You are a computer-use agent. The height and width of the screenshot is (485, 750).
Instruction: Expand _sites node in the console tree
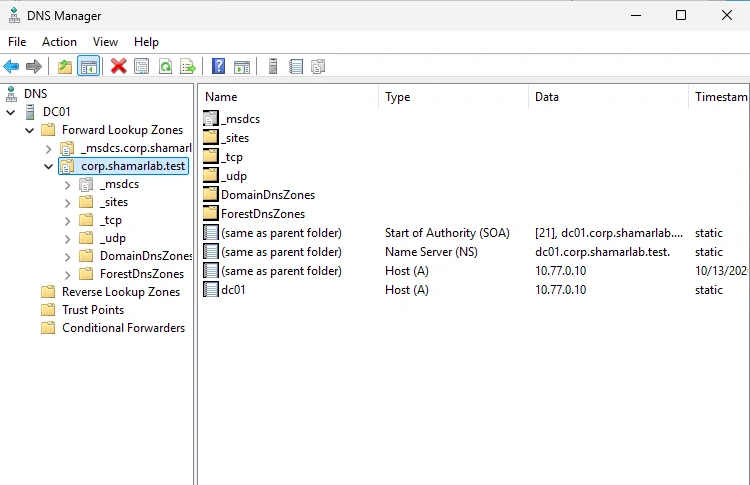[x=67, y=203]
